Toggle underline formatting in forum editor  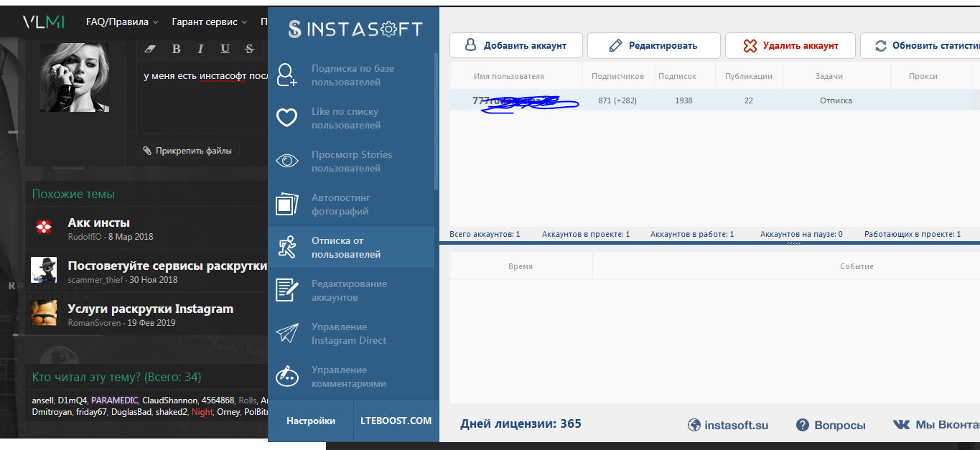(225, 49)
